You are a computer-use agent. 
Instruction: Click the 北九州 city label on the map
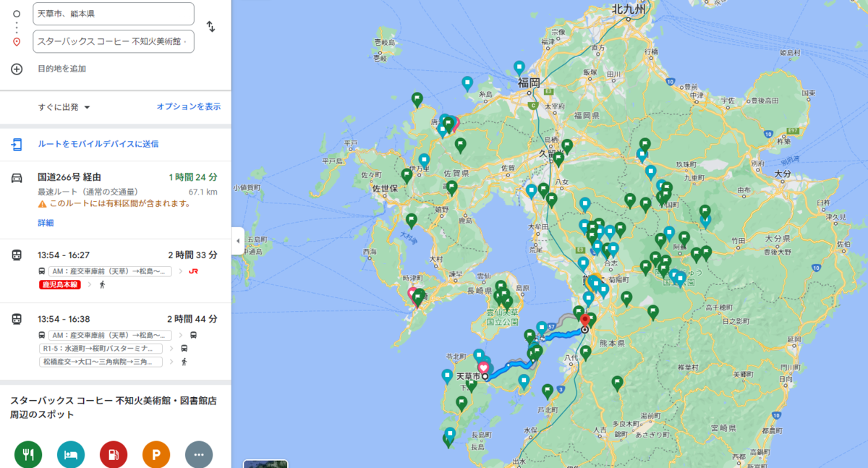[627, 9]
